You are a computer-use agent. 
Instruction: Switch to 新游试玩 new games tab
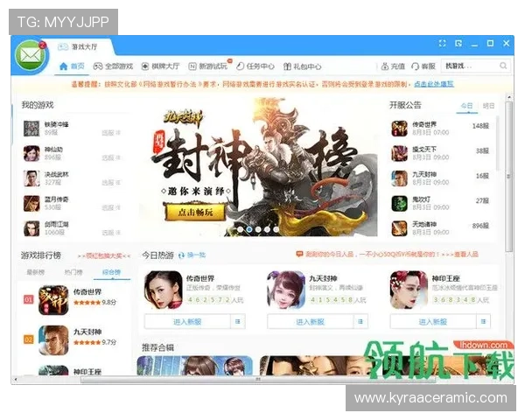click(208, 66)
